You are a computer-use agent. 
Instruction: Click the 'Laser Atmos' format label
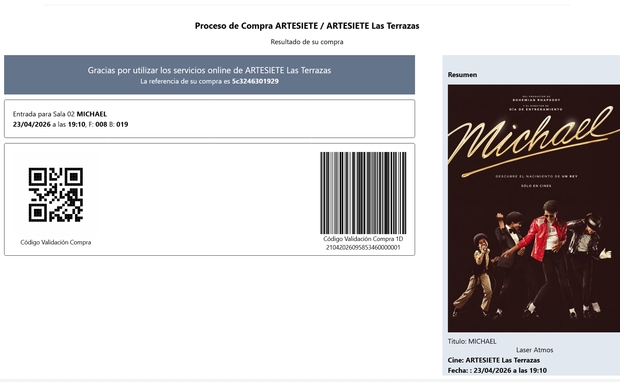coord(535,350)
